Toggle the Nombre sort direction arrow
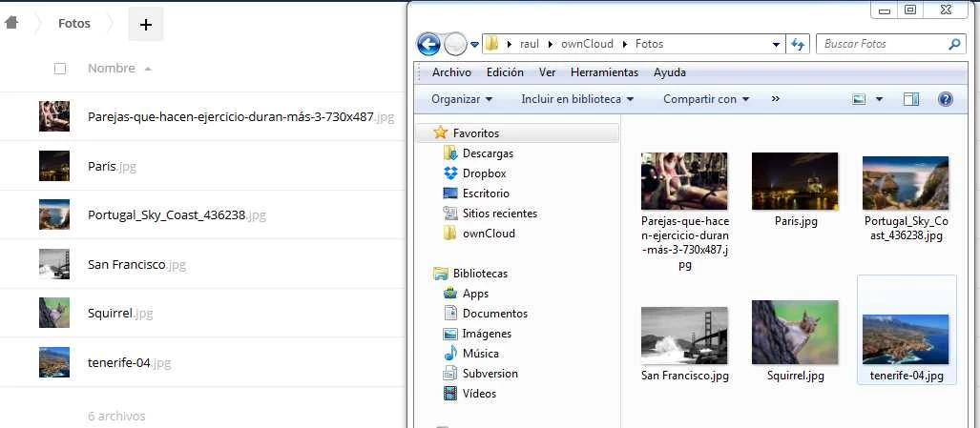This screenshot has height=428, width=980. click(x=148, y=69)
